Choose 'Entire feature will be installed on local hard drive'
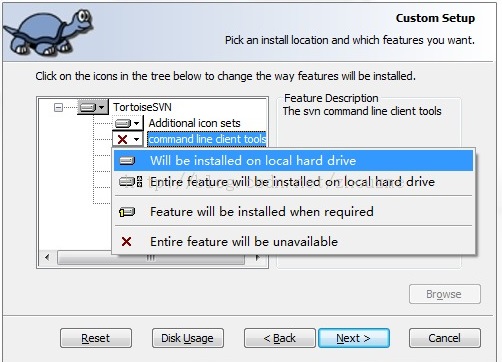Image resolution: width=502 pixels, height=362 pixels. coord(293,182)
